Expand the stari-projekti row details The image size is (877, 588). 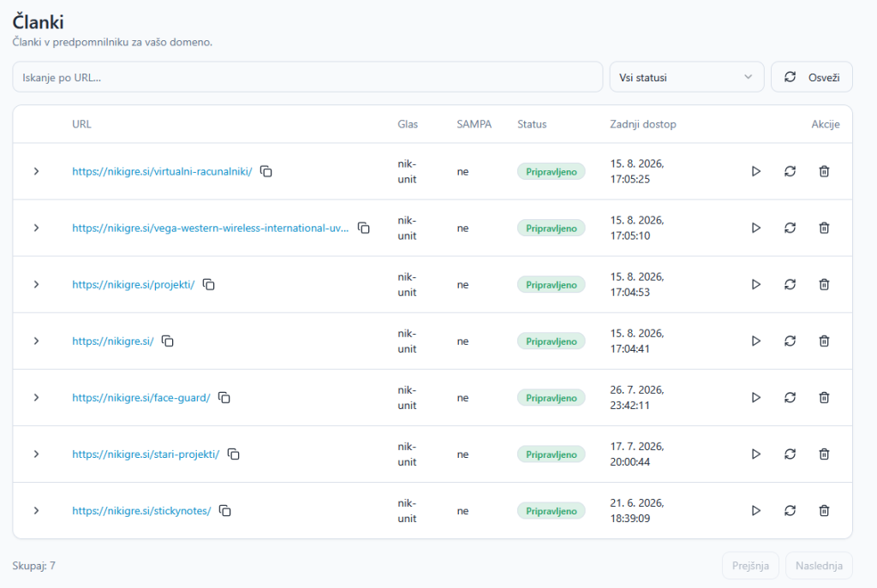coord(36,454)
